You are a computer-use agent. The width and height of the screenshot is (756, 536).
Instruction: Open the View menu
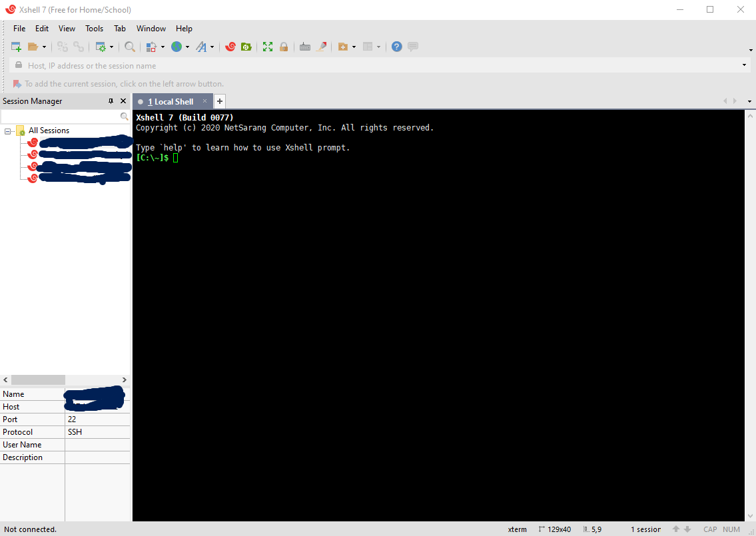coord(67,29)
